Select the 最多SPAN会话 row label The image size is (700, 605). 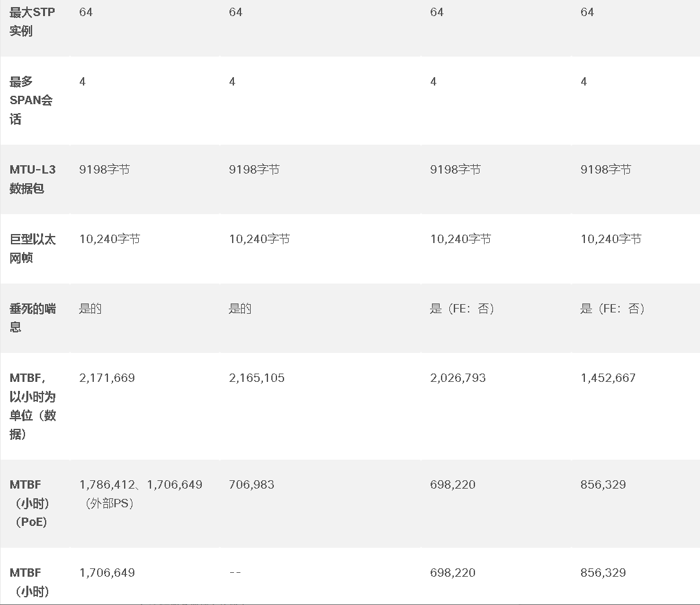tap(31, 100)
